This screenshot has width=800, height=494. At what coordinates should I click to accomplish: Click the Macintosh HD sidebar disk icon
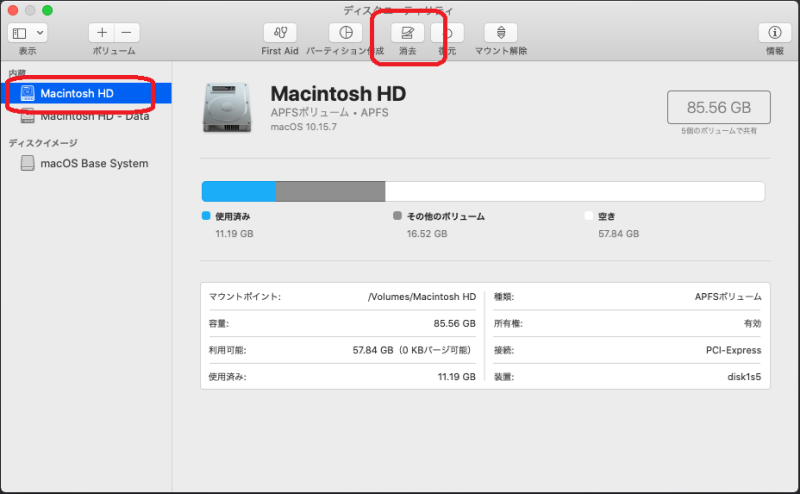(x=28, y=93)
